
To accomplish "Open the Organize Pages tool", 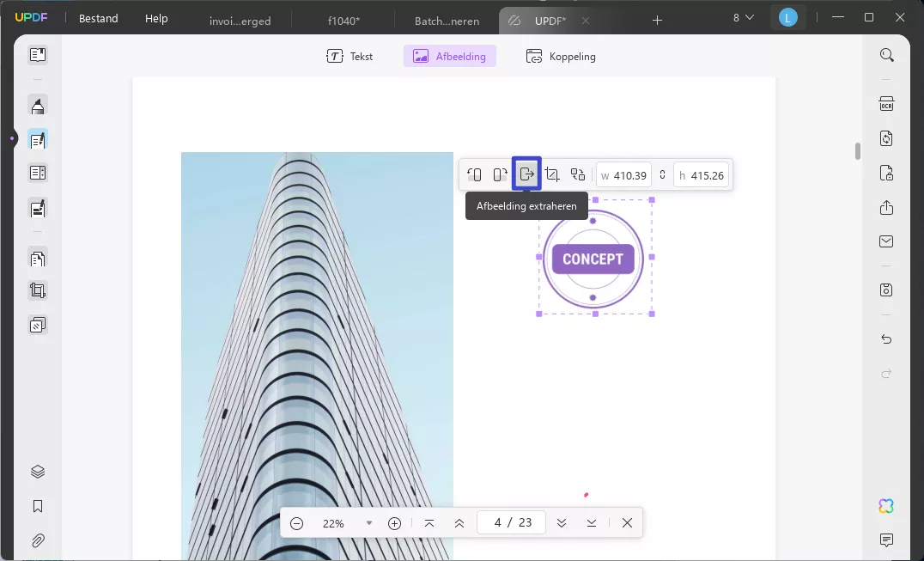I will coord(38,258).
